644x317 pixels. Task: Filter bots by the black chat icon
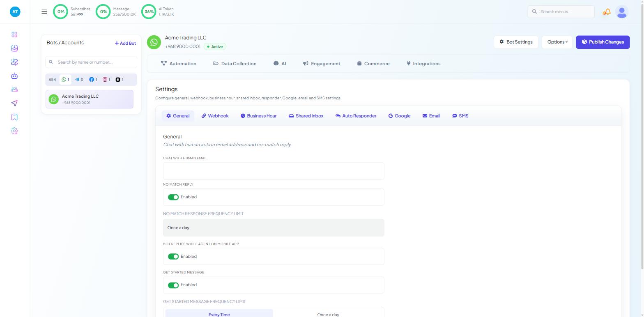(120, 80)
